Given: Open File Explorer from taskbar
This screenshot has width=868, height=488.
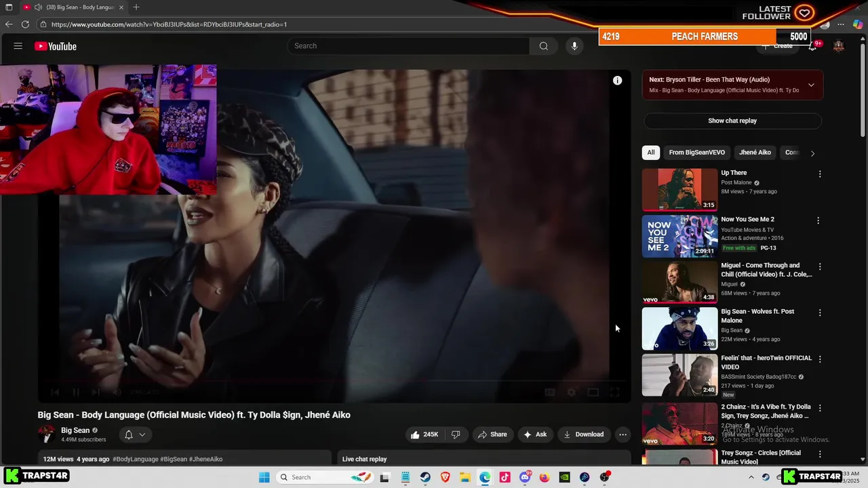Looking at the screenshot, I should pos(465,477).
